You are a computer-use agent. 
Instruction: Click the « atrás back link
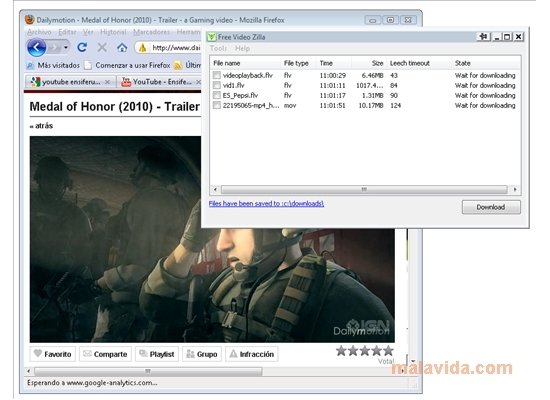click(x=41, y=126)
